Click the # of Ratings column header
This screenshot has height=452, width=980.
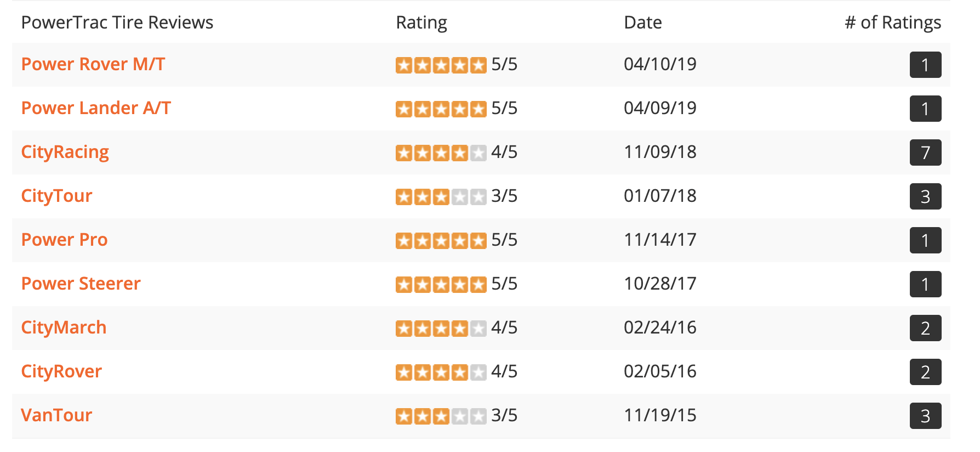[x=893, y=22]
